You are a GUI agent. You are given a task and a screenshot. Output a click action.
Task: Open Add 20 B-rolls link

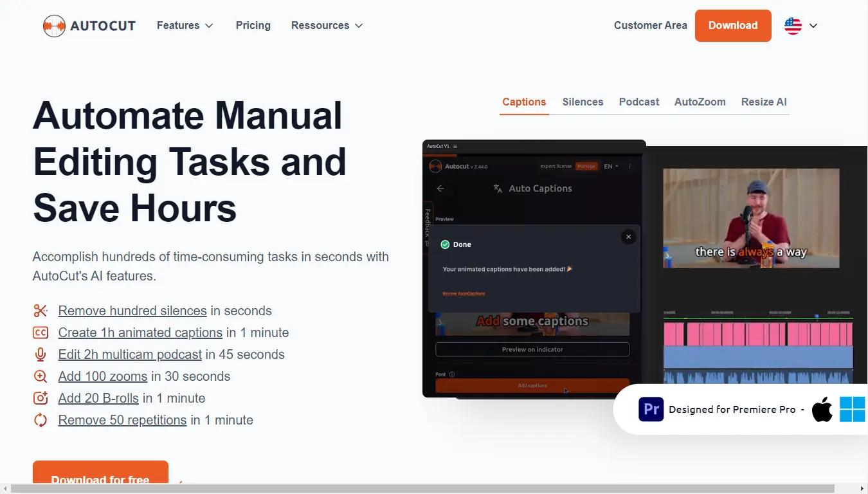point(98,398)
